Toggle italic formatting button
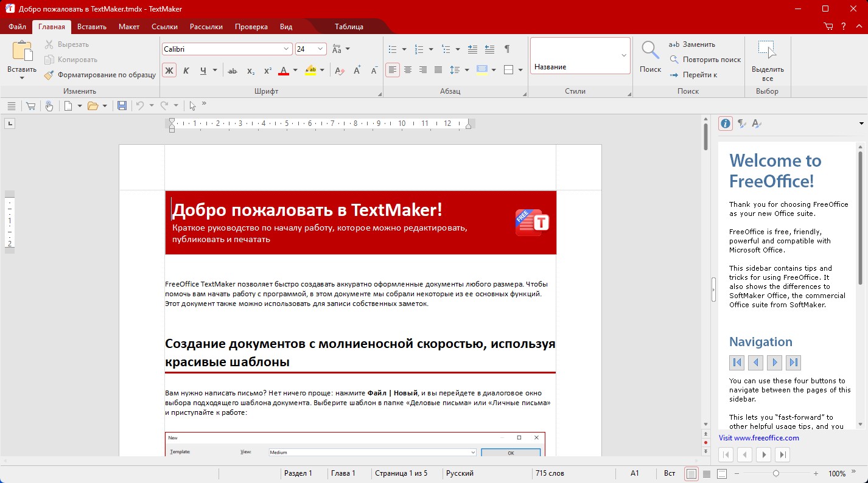Screen dimensions: 868x483 point(186,71)
